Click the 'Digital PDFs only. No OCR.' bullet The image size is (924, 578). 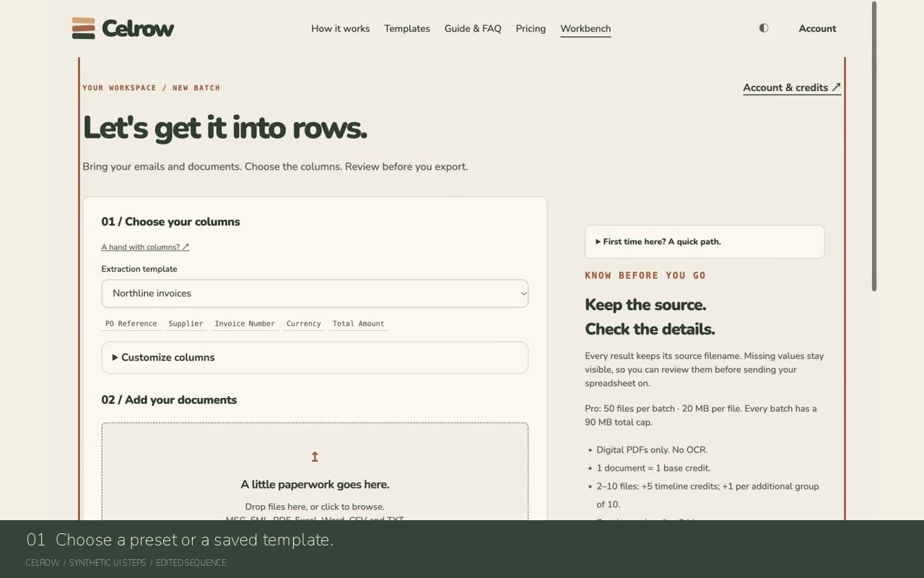click(652, 450)
